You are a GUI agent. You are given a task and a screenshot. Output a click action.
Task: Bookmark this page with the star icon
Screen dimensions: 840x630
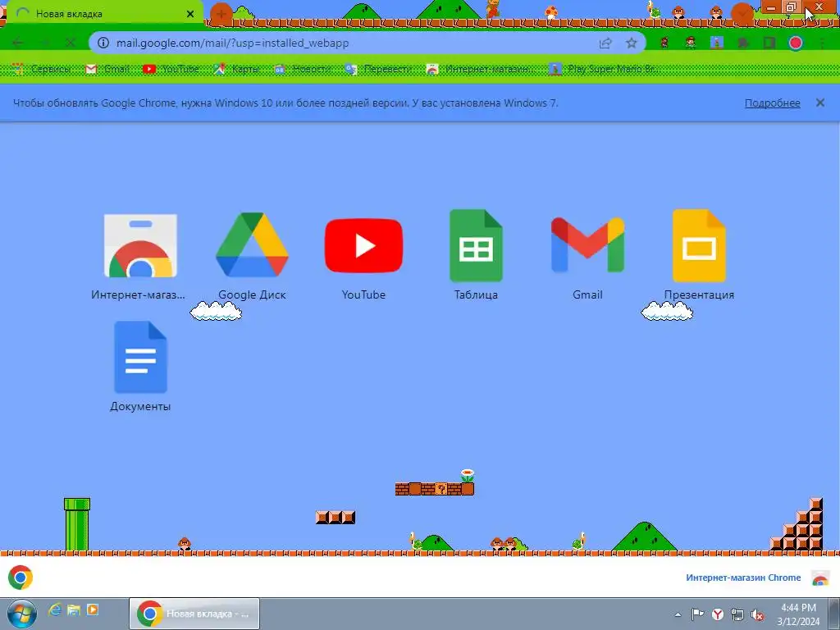(x=632, y=43)
